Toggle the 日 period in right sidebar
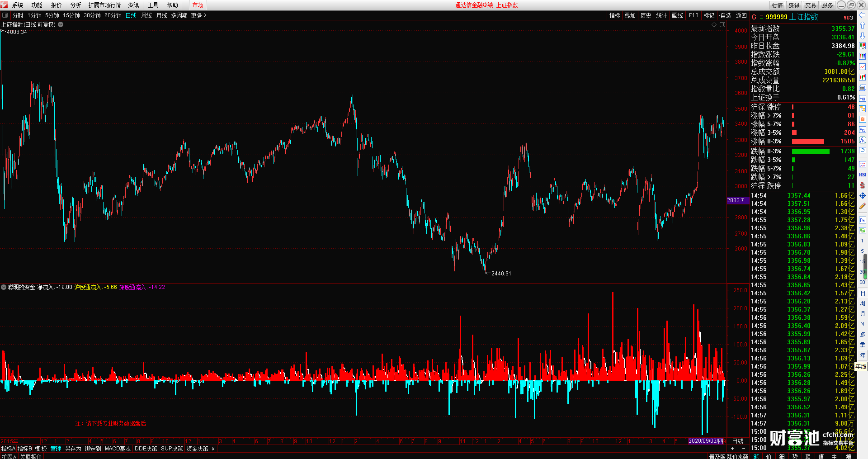This screenshot has width=868, height=459. pyautogui.click(x=863, y=293)
